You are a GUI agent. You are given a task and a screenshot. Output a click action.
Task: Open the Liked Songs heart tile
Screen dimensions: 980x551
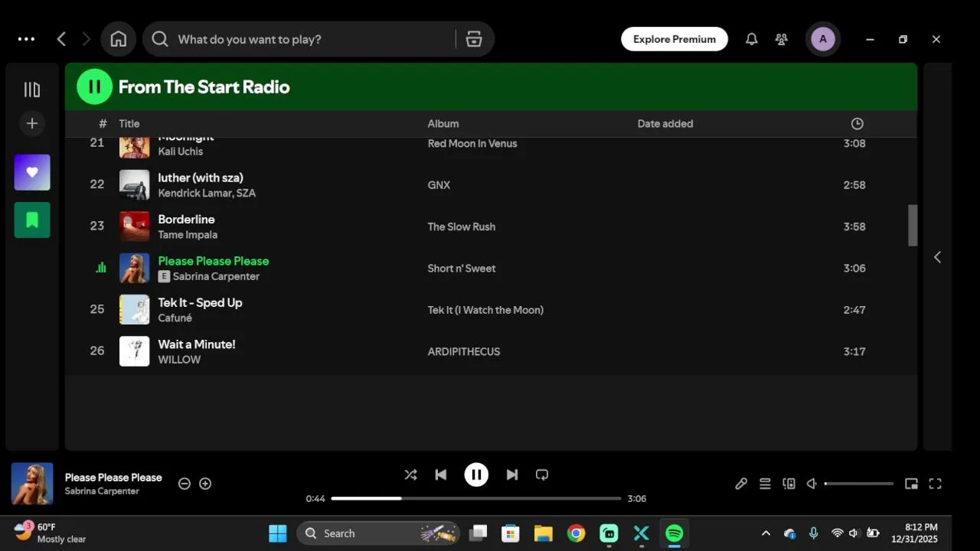tap(32, 172)
